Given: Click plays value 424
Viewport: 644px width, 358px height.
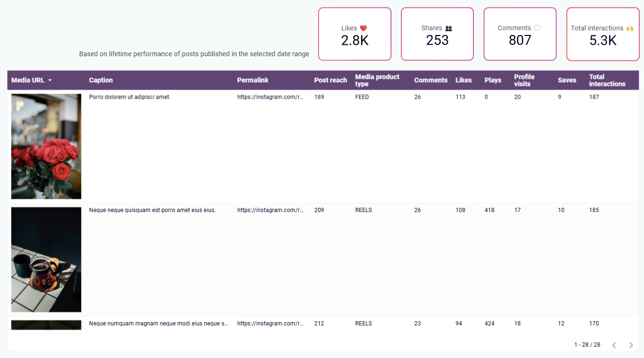Looking at the screenshot, I should click(489, 324).
